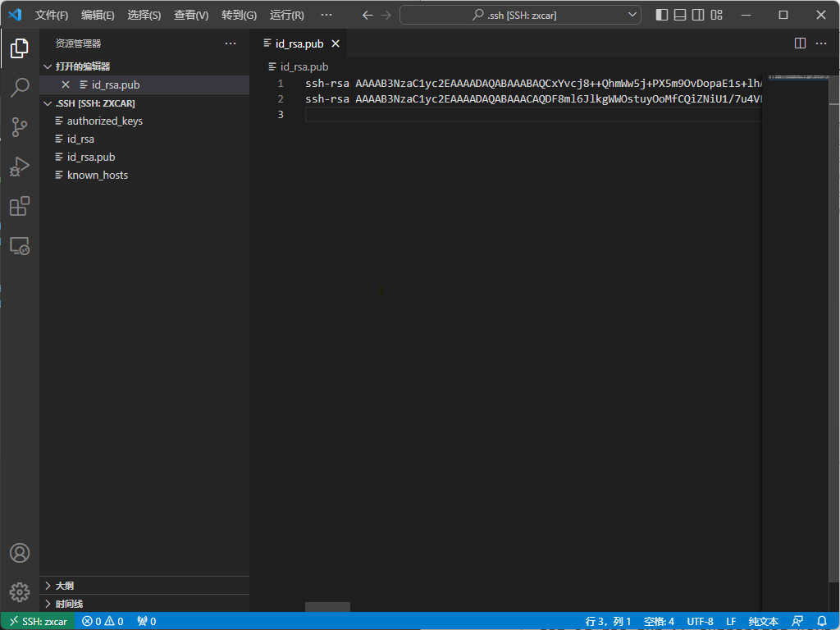Open the Source Control view
Screen dimensions: 840x630
[x=20, y=127]
